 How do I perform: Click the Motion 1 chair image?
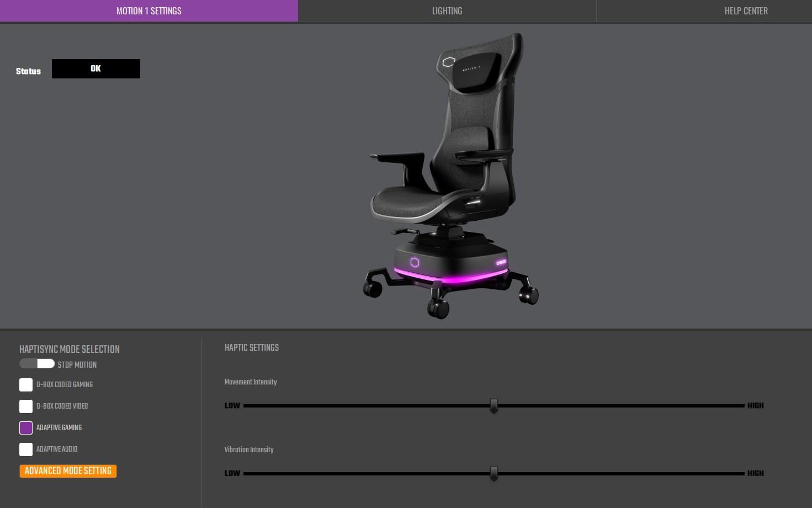(450, 177)
